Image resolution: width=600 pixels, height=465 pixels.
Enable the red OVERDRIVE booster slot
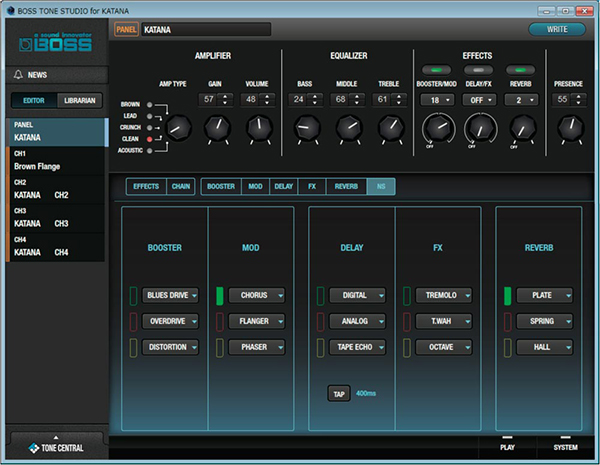(133, 321)
